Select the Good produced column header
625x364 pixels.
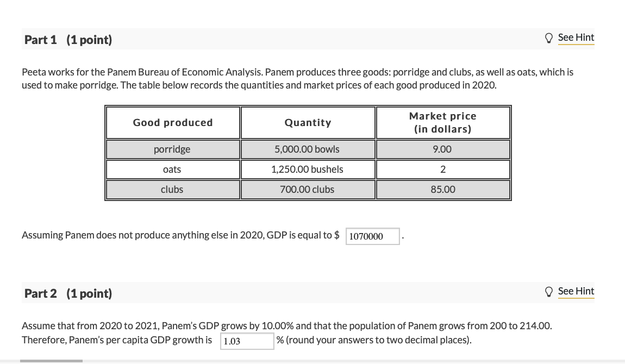pos(173,123)
